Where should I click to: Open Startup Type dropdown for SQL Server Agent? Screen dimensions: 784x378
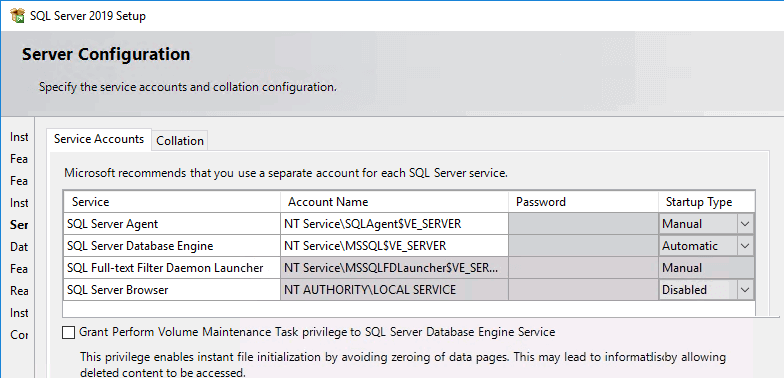pyautogui.click(x=745, y=224)
